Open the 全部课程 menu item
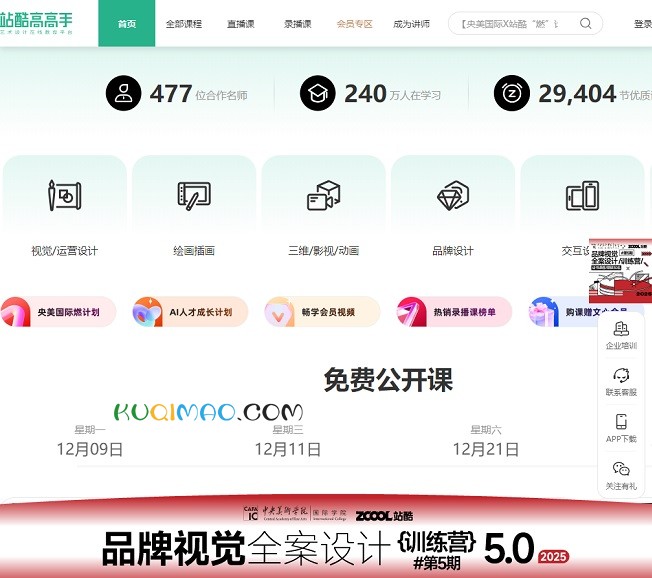This screenshot has height=578, width=652. click(183, 24)
